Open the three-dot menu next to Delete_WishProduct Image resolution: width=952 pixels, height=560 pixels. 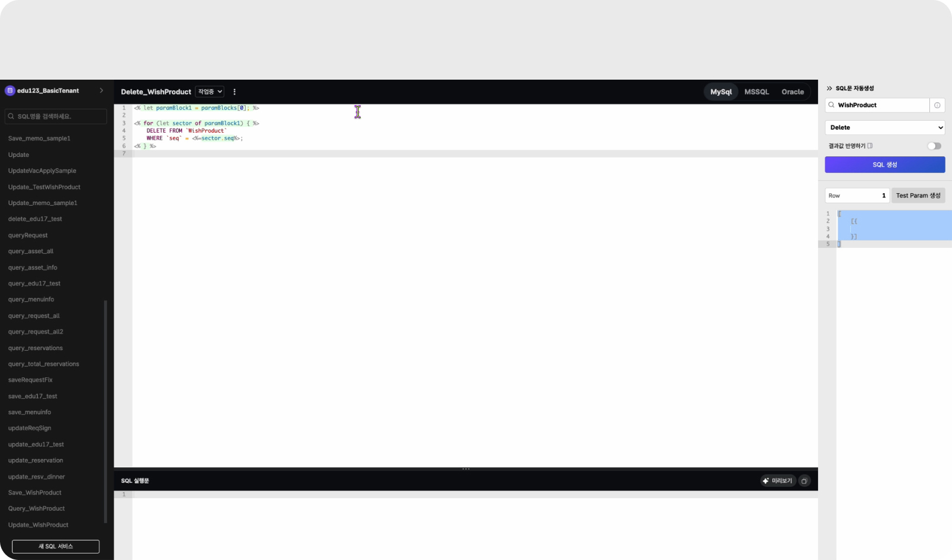point(234,92)
